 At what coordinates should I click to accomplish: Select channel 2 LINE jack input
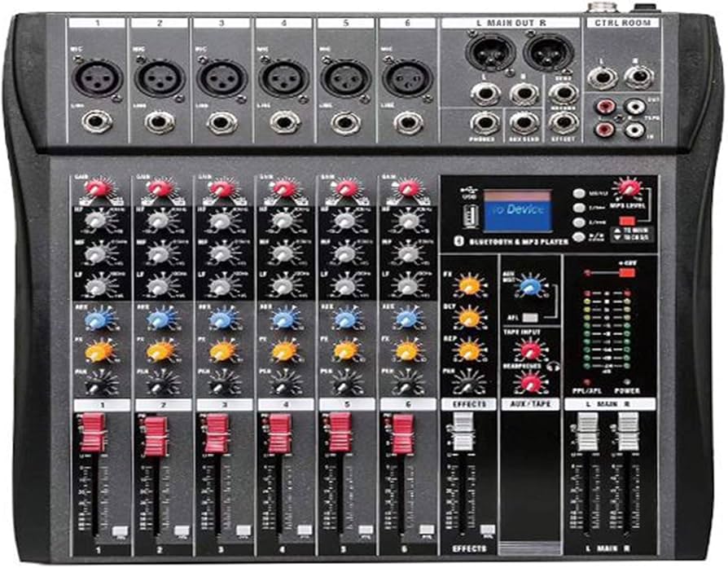click(160, 122)
